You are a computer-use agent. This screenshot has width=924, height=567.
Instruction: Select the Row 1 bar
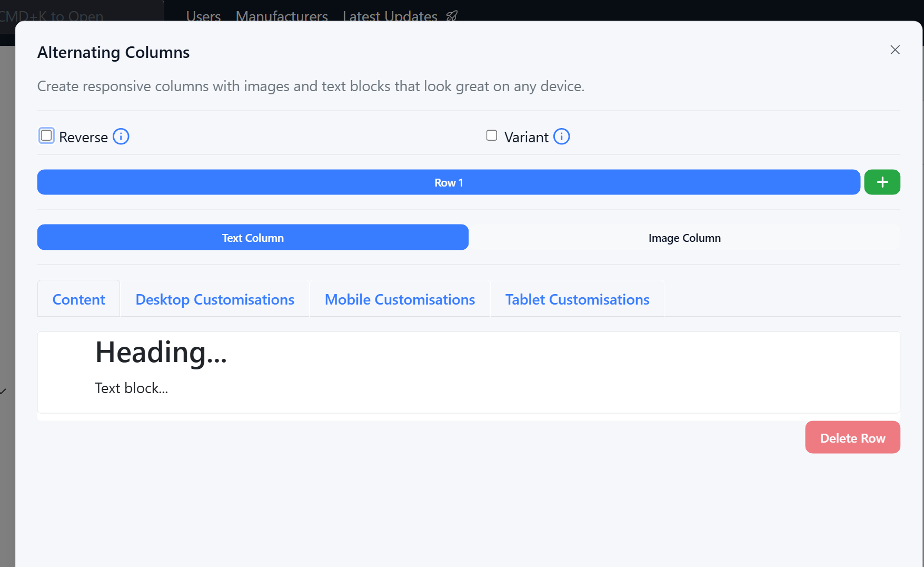tap(449, 182)
